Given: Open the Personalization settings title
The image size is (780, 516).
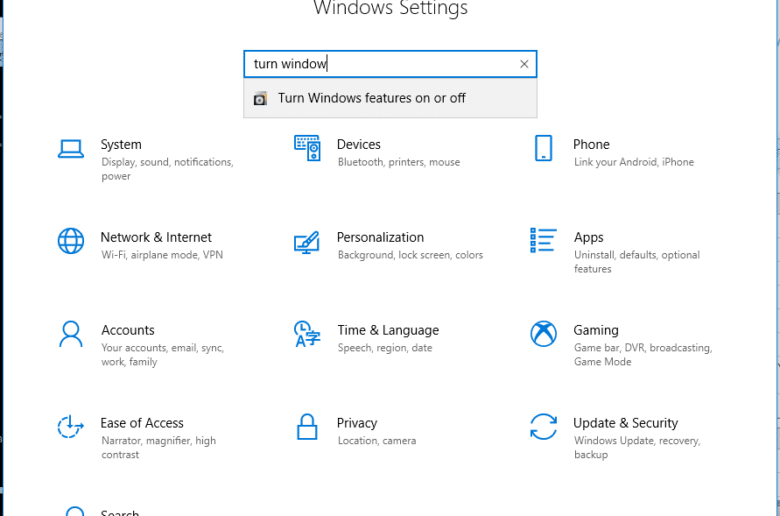Looking at the screenshot, I should coord(380,237).
